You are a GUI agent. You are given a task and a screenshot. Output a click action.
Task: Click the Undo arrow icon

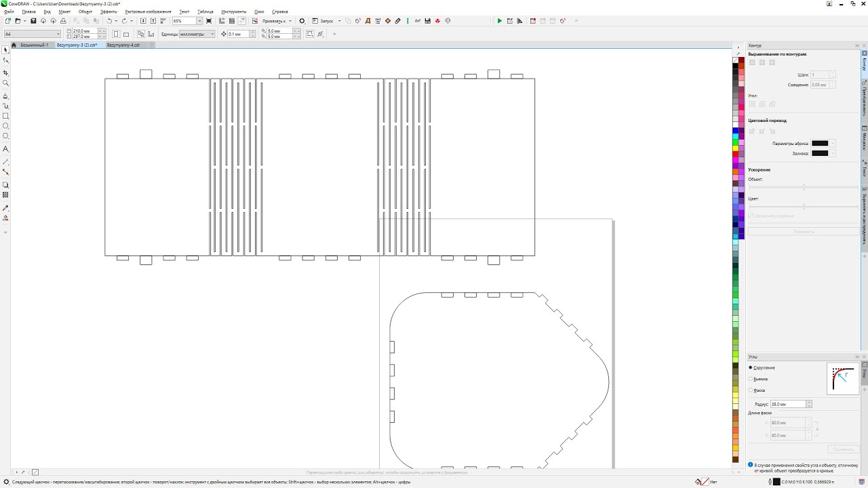[109, 21]
